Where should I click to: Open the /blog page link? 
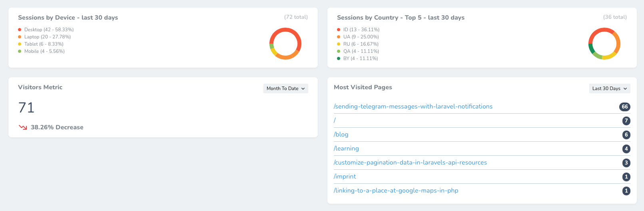(341, 135)
